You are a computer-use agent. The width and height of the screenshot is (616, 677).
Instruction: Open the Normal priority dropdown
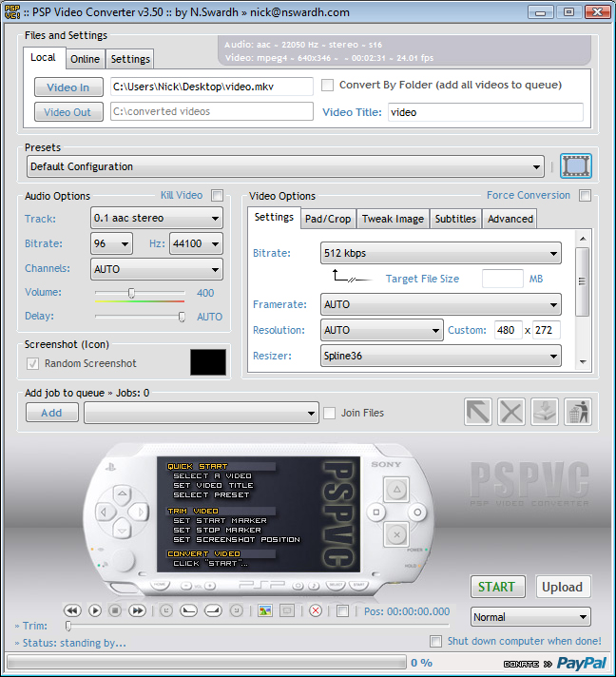coord(530,617)
